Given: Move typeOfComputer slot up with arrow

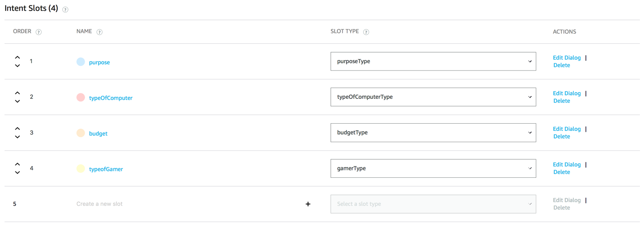Looking at the screenshot, I should tap(18, 93).
